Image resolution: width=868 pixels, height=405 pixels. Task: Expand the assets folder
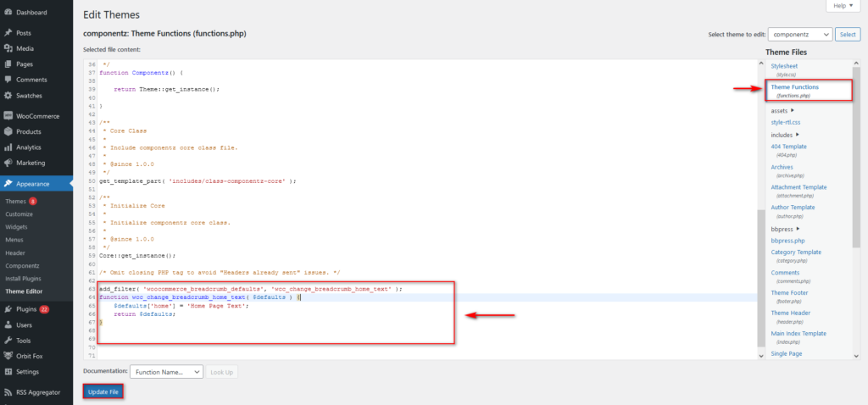click(x=782, y=110)
